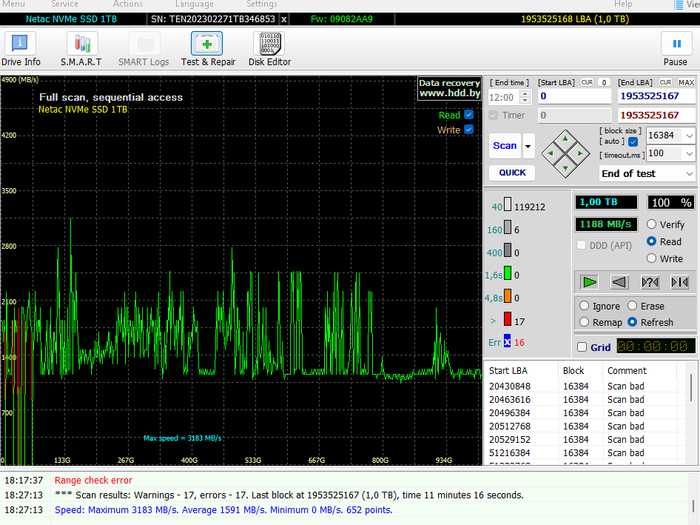
Task: Select the row with LBA 20430848
Action: tap(585, 386)
